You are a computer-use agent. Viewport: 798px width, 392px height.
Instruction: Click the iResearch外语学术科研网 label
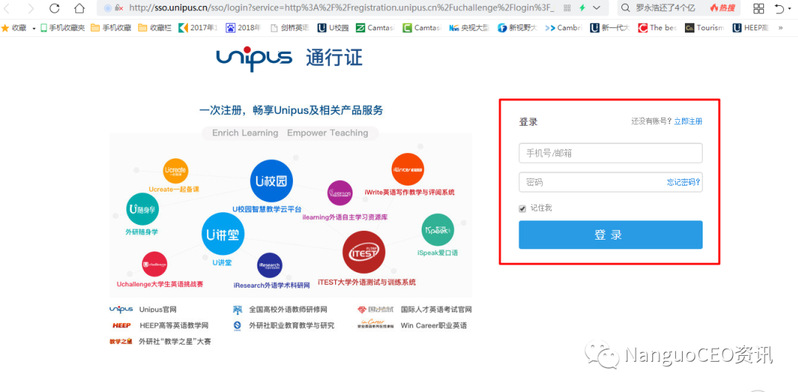click(x=272, y=286)
